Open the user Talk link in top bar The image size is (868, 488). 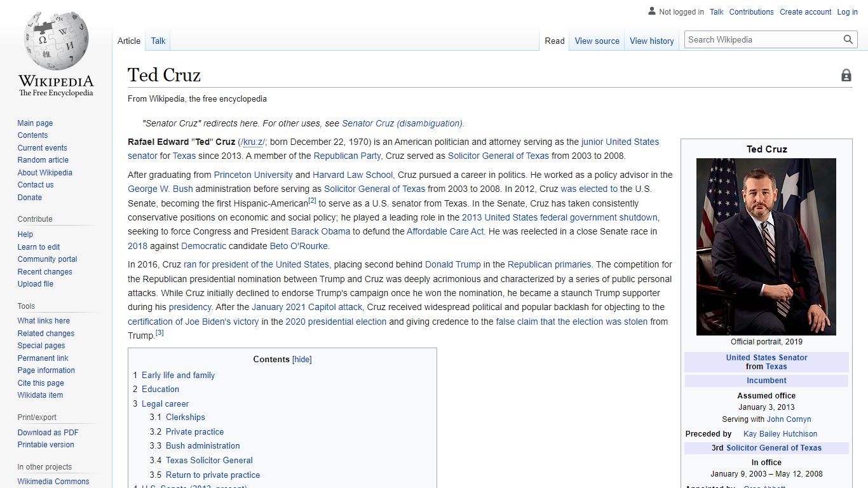point(717,12)
